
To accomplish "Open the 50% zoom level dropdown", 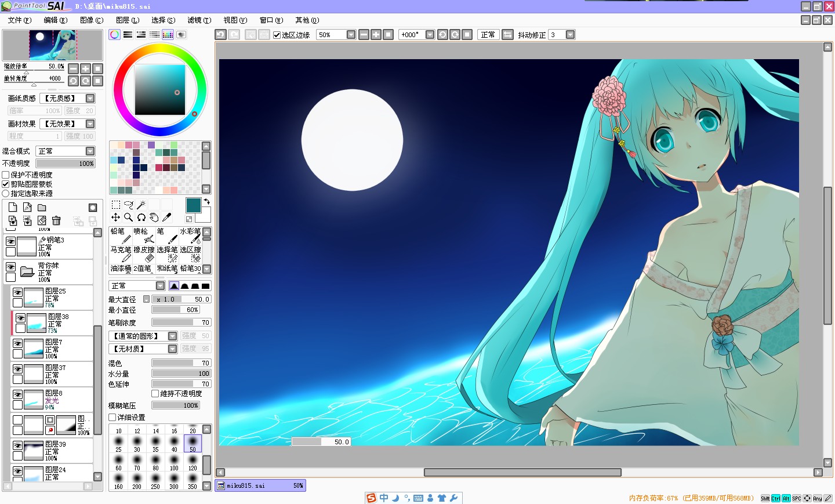I will (336, 34).
